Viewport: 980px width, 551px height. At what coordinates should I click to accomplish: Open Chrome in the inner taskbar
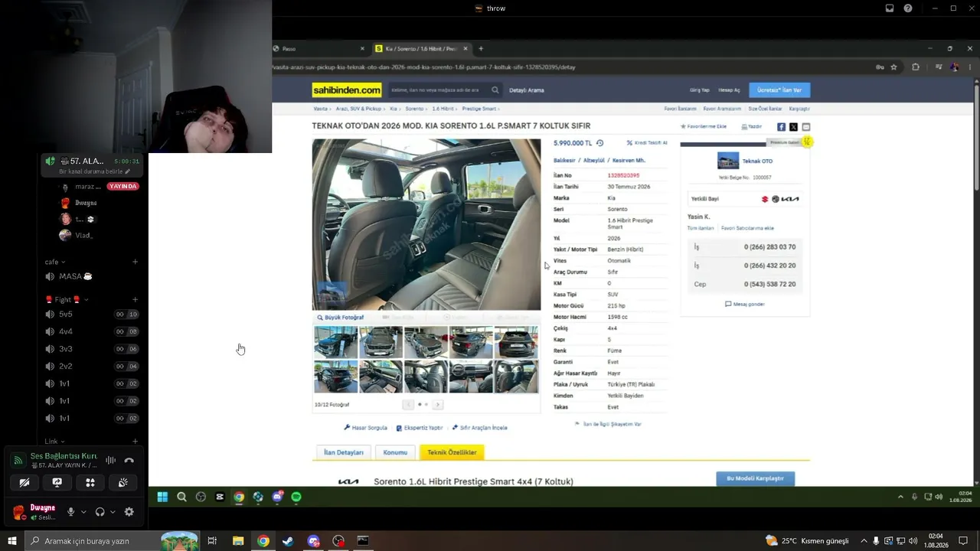point(239,497)
